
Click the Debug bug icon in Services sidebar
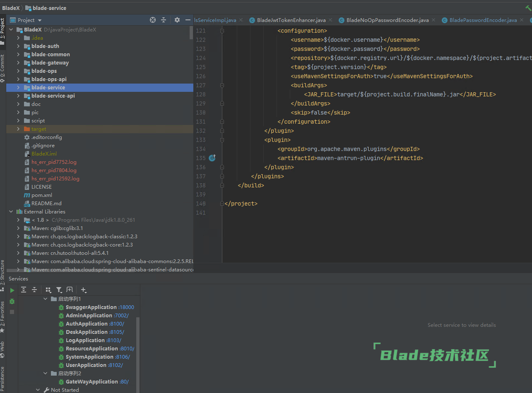12,301
